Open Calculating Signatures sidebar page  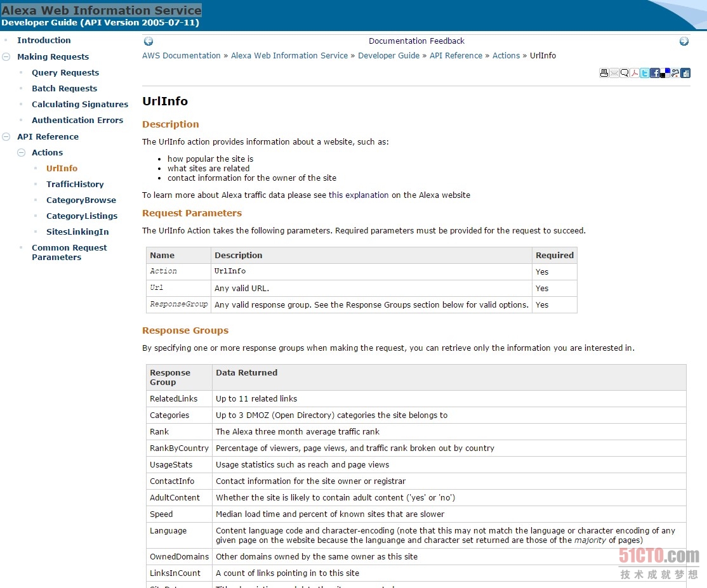[80, 105]
